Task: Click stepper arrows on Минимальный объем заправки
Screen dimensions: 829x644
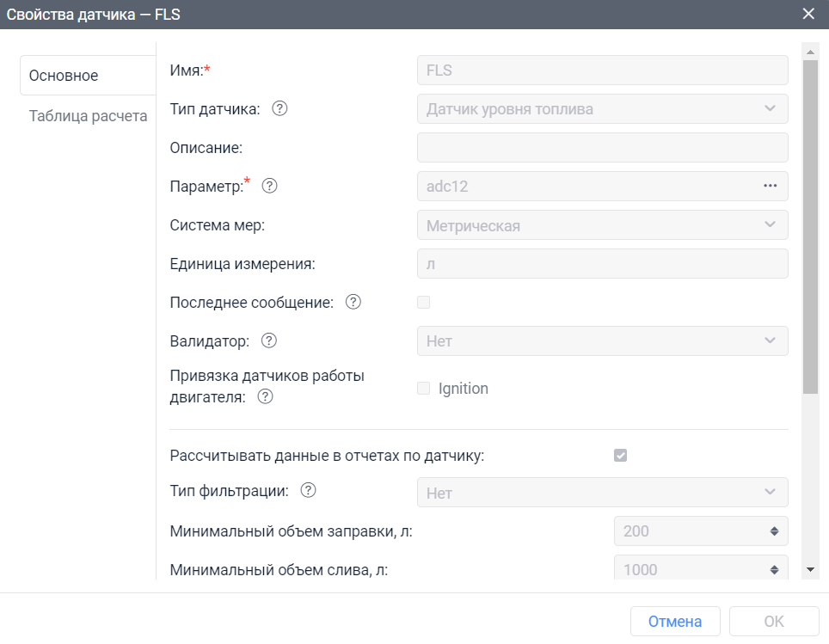Action: 772,531
